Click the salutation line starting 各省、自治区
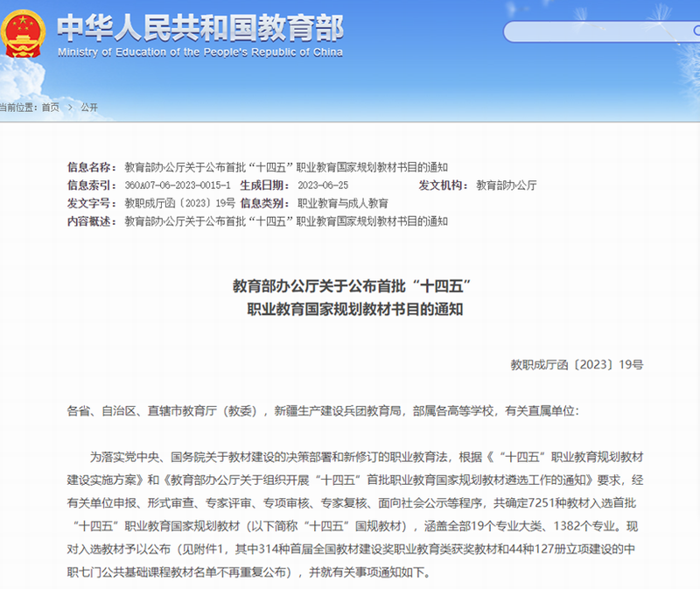 click(323, 410)
